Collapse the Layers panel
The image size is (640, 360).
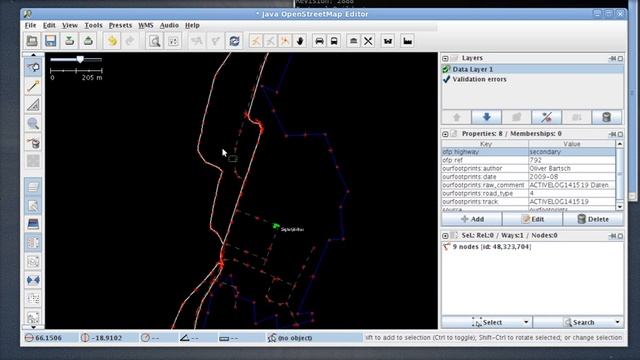[x=445, y=58]
